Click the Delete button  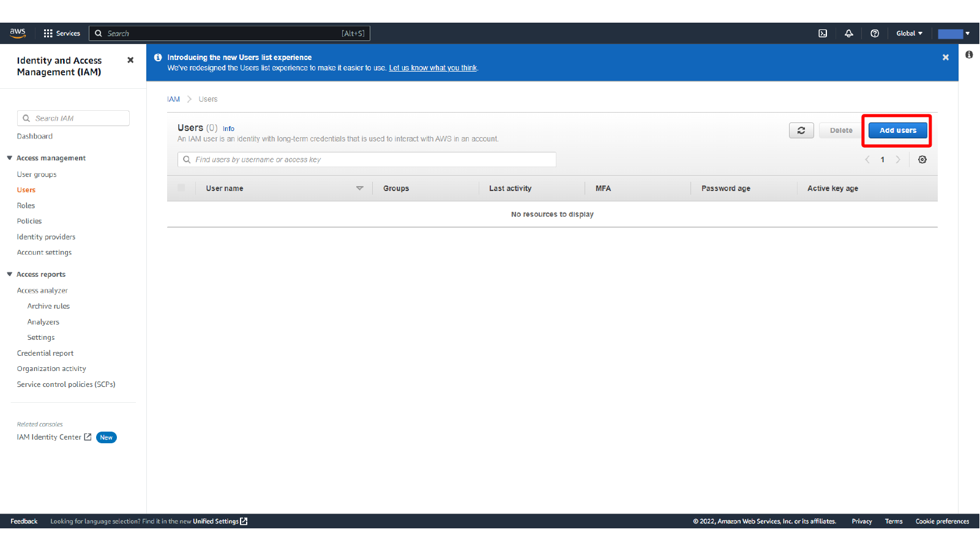coord(841,130)
